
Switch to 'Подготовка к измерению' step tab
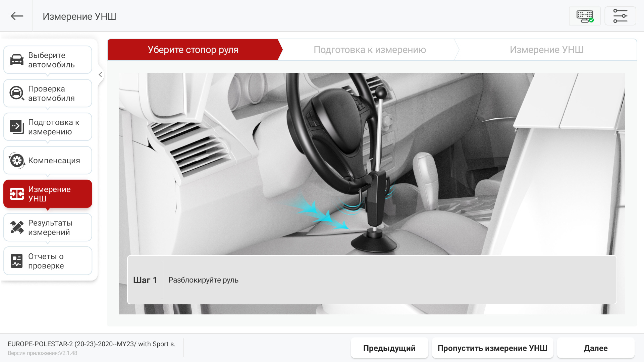click(x=369, y=50)
